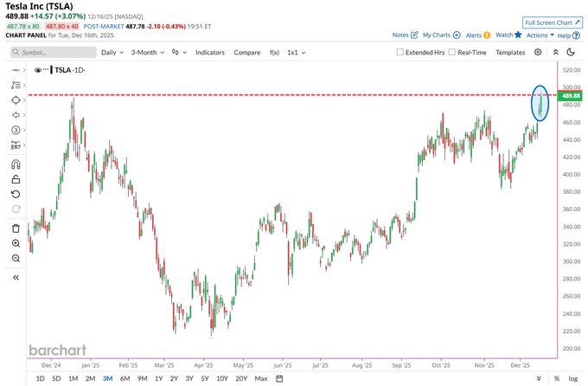Enable the Extended Hrs checkbox

coord(399,52)
